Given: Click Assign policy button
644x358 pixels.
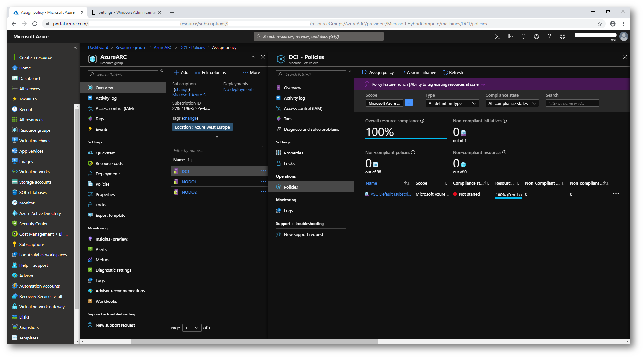Looking at the screenshot, I should [378, 72].
